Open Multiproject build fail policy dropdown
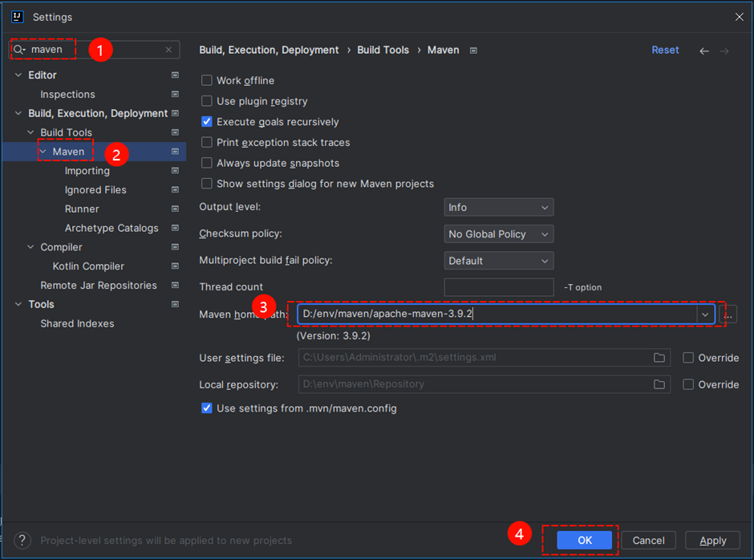 (x=499, y=261)
